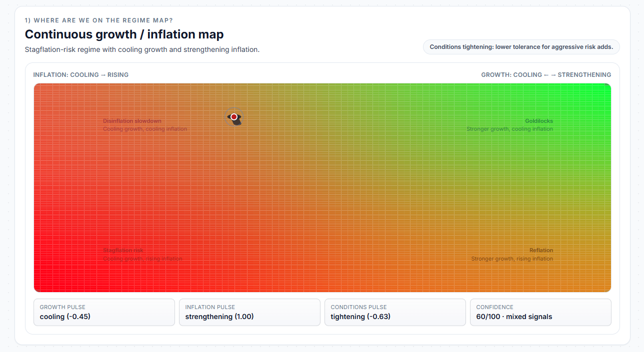Click the 60/100 mixed signals value
The height and width of the screenshot is (352, 644).
coord(514,317)
